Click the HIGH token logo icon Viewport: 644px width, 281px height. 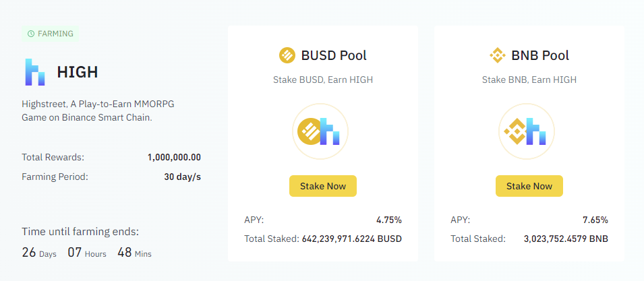click(x=35, y=72)
